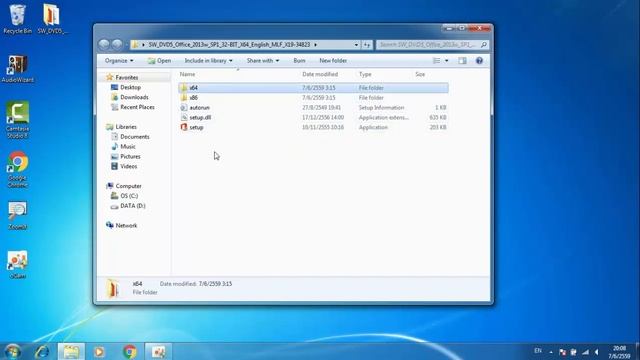Open the Organize dropdown menu
640x360 pixels.
point(119,60)
